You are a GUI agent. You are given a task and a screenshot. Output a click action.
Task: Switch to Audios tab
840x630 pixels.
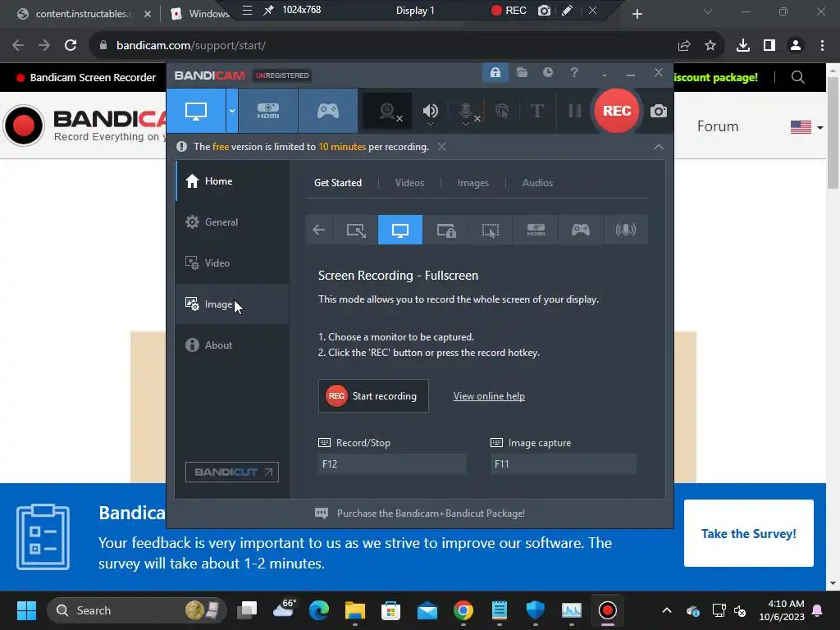point(537,183)
